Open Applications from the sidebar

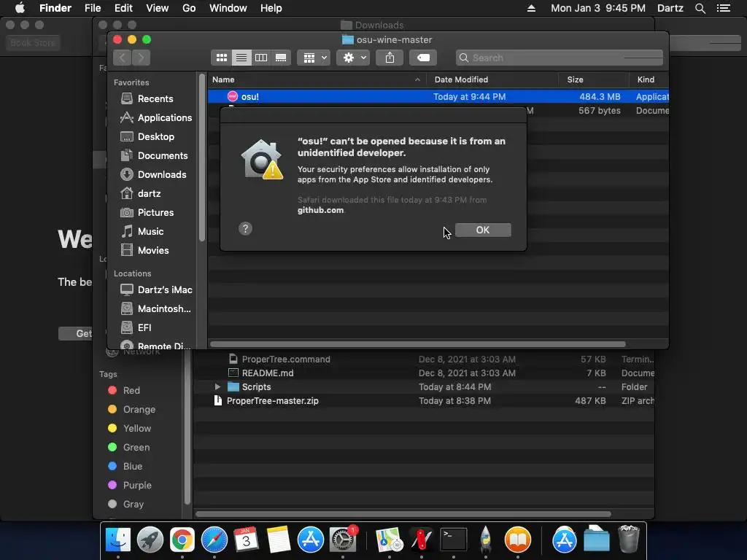156,117
